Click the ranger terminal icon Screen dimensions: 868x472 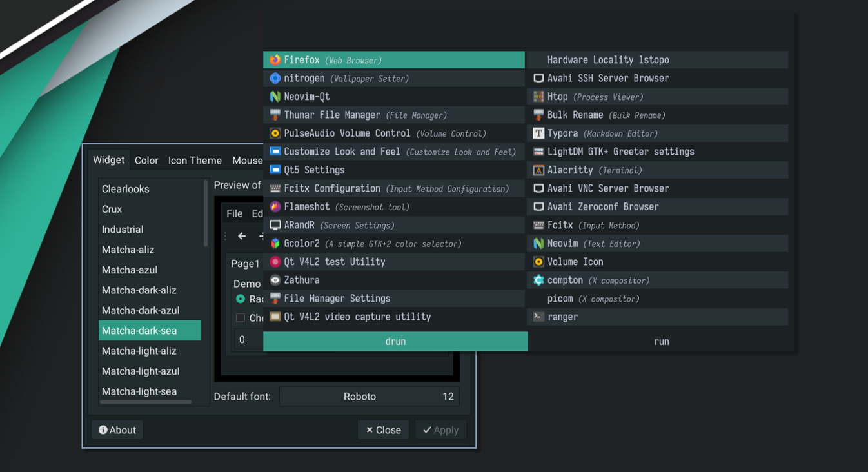click(538, 317)
